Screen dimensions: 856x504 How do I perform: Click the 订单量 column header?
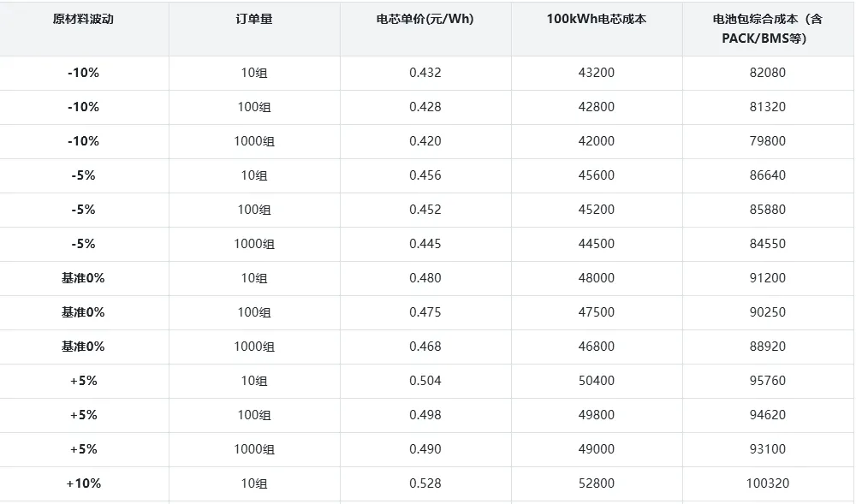(254, 19)
